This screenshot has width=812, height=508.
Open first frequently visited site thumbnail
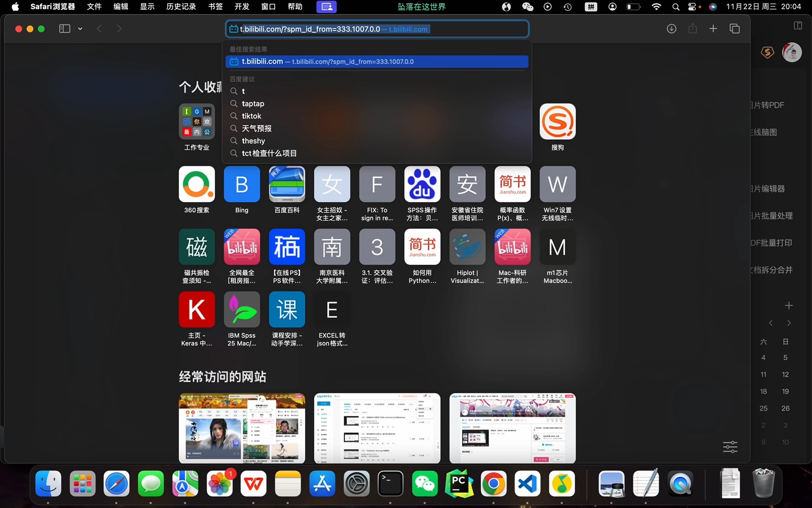click(x=242, y=428)
